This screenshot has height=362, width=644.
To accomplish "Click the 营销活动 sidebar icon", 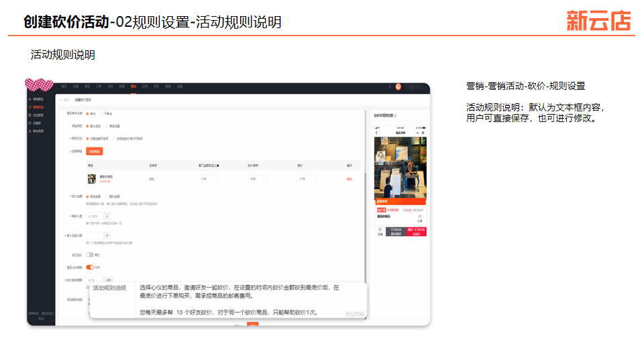I will [x=30, y=107].
